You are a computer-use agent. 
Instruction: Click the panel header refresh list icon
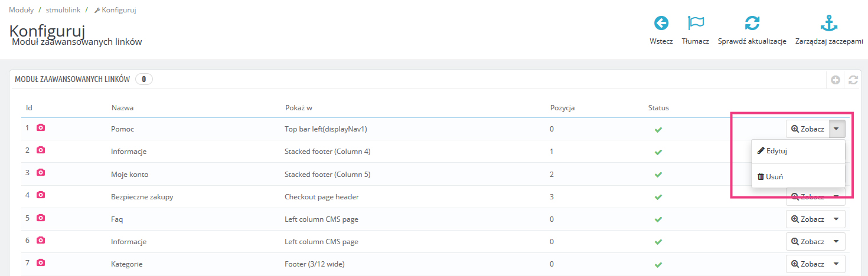pyautogui.click(x=853, y=80)
